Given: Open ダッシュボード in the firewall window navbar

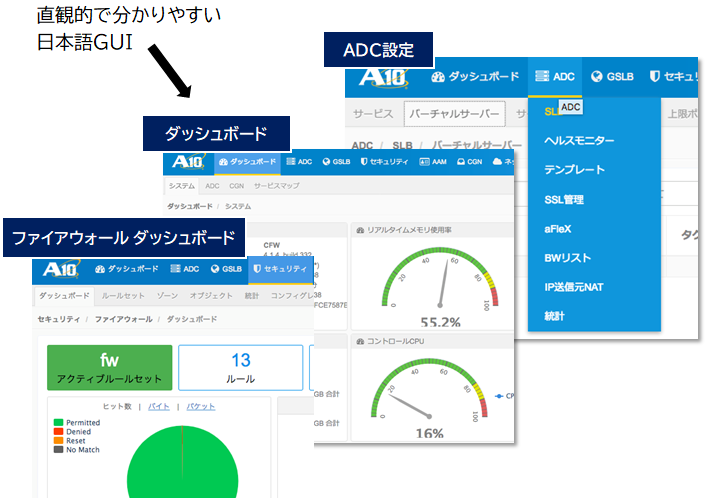Looking at the screenshot, I should (127, 269).
